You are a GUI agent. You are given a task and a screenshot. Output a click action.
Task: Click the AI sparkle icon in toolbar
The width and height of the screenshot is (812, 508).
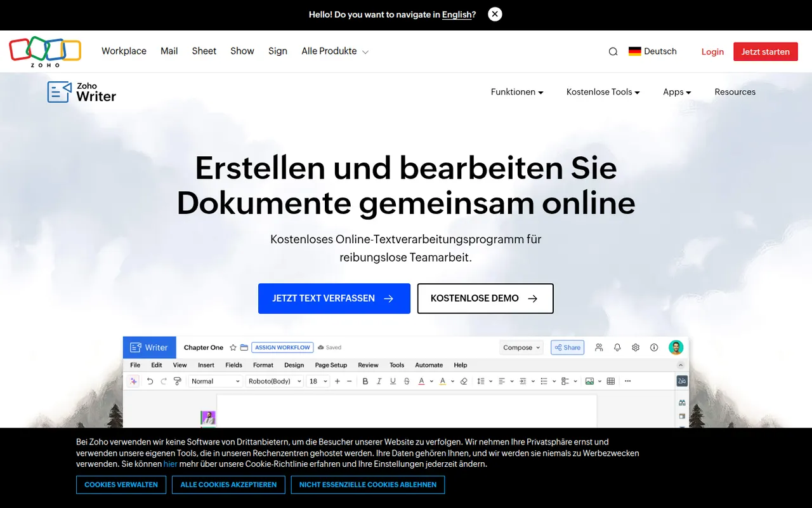point(133,381)
